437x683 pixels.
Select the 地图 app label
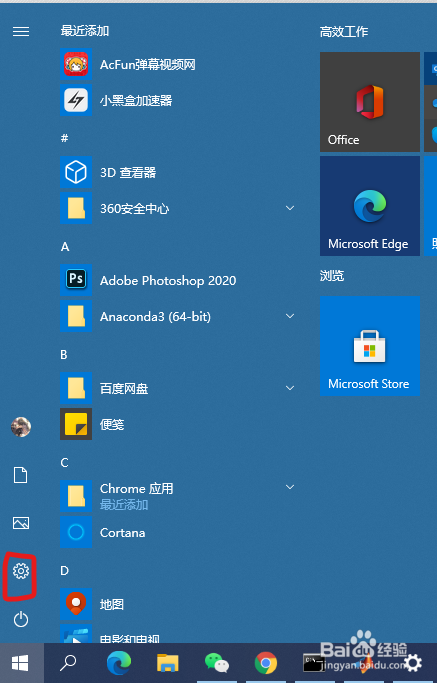pos(112,604)
